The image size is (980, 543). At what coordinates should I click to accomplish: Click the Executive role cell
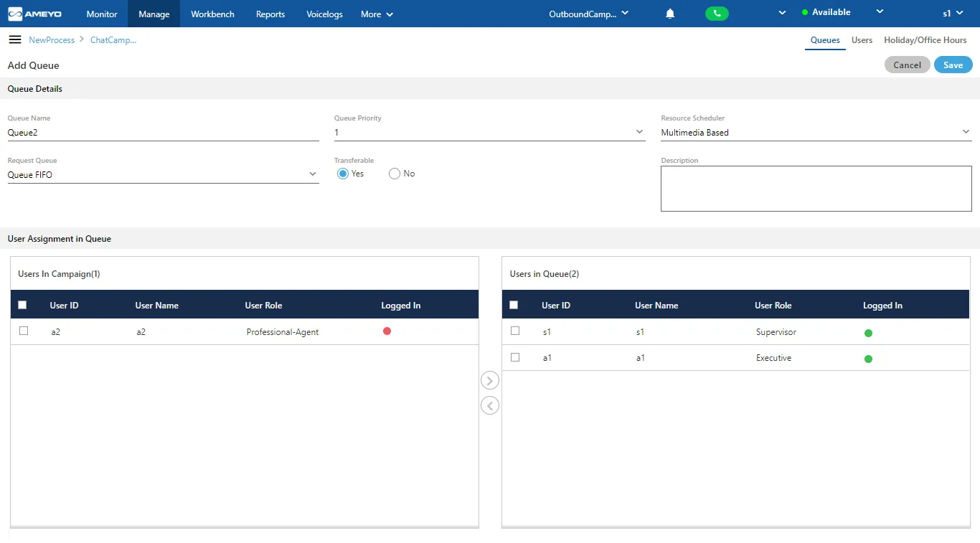click(x=773, y=358)
